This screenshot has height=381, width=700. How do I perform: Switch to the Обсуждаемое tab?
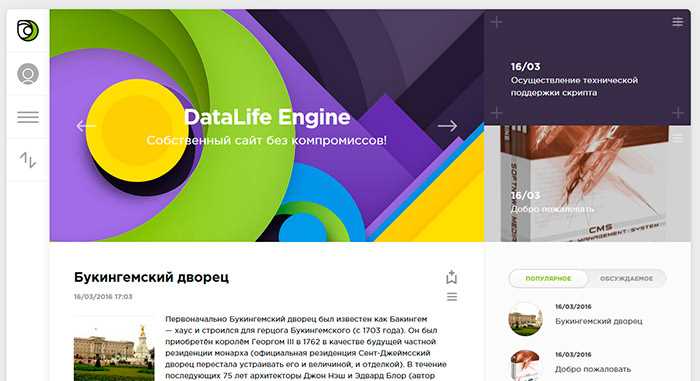[x=626, y=278]
